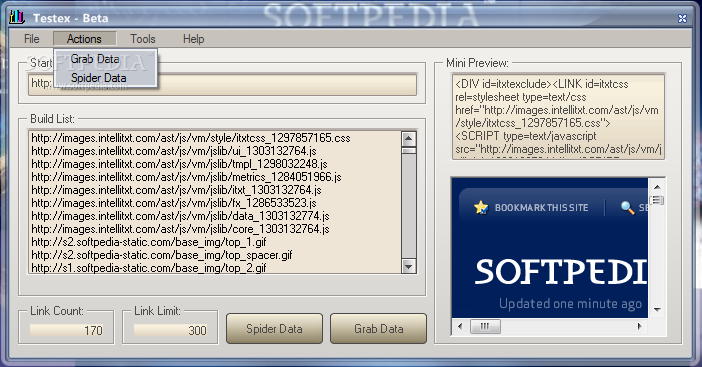
Task: Click the Start URL input field
Action: pos(223,85)
